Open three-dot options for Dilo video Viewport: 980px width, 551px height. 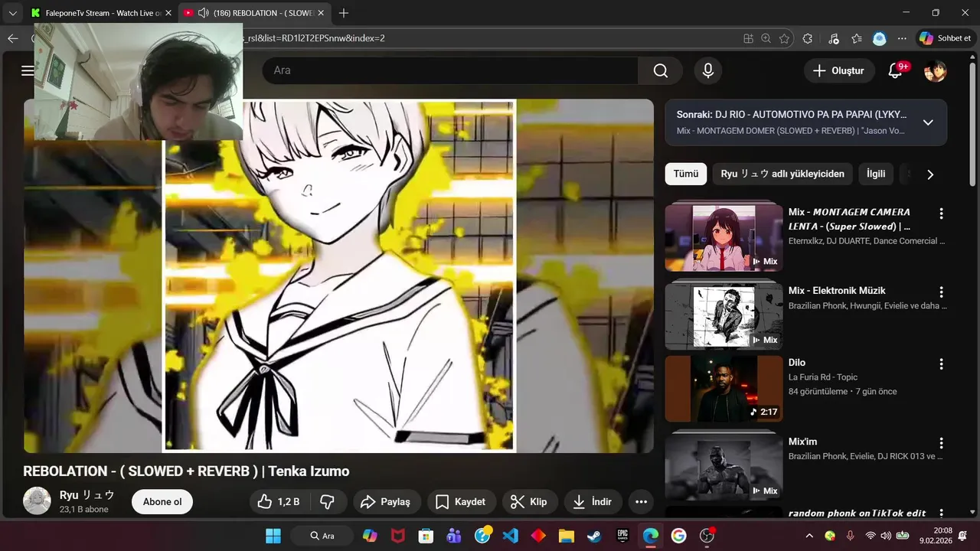coord(941,364)
